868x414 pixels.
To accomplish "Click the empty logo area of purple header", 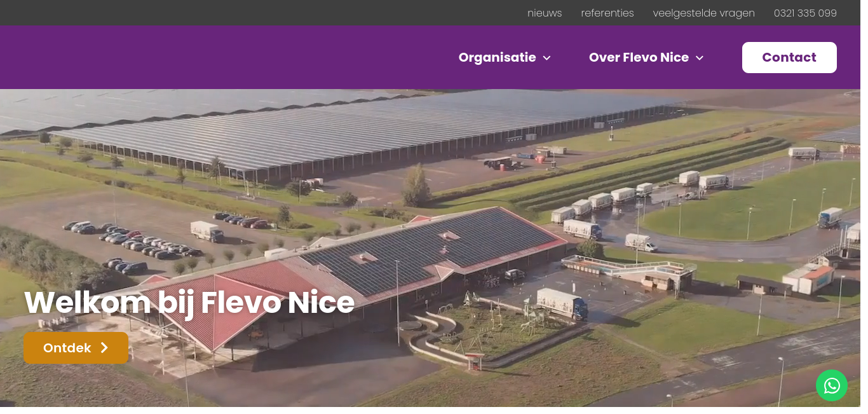I will [x=127, y=57].
